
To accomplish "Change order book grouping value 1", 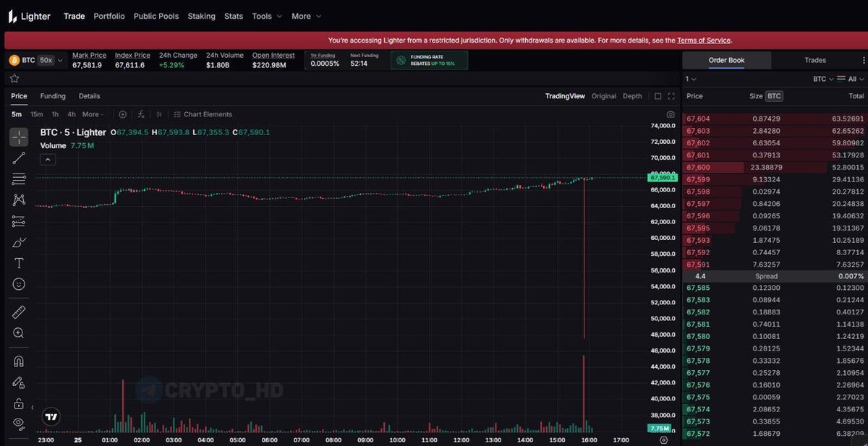I will [691, 79].
